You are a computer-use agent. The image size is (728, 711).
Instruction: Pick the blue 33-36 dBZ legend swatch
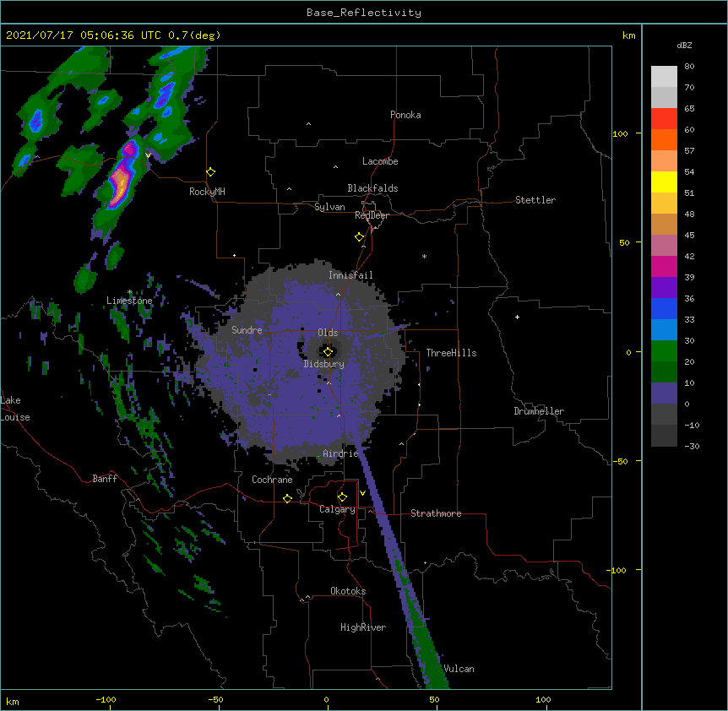pyautogui.click(x=664, y=308)
